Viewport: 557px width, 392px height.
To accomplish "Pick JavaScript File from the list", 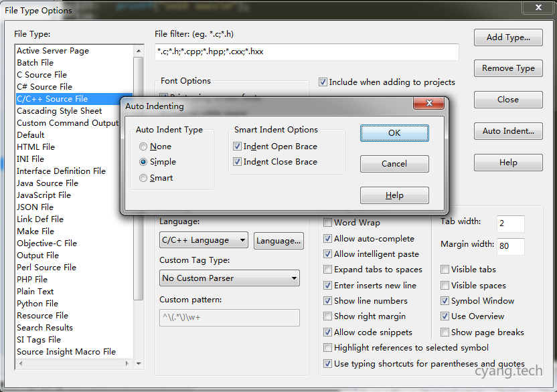I will 44,195.
